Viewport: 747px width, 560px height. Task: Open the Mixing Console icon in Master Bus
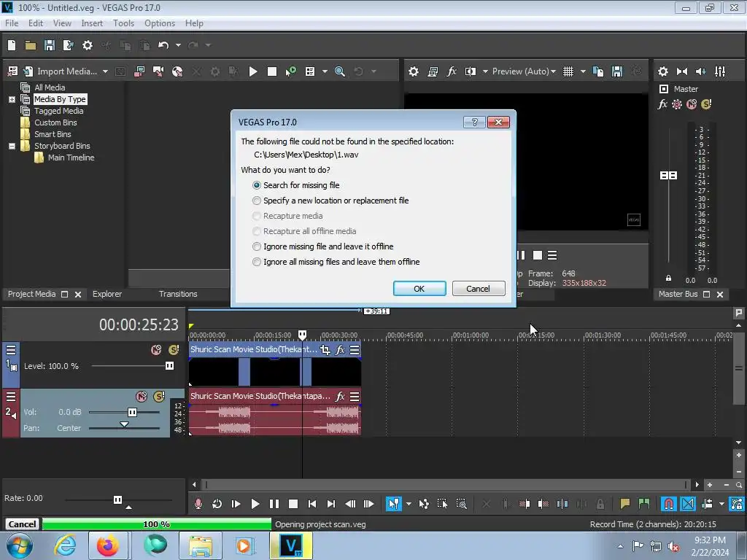[x=720, y=71]
